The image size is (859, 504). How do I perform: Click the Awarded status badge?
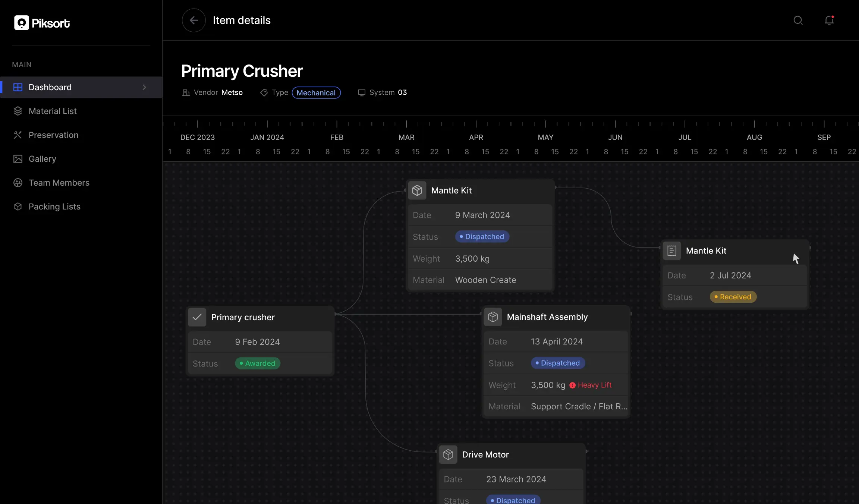(x=257, y=363)
